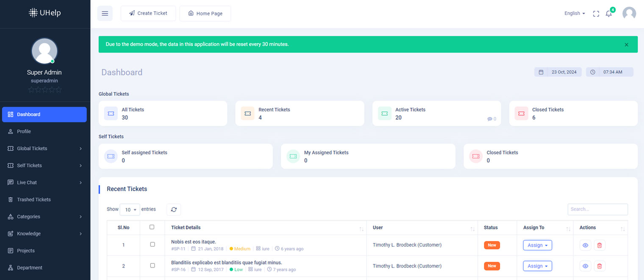This screenshot has height=280, width=644.
Task: Delete the 'Blanditiis explicabo' ticket via trash icon
Action: tap(600, 266)
